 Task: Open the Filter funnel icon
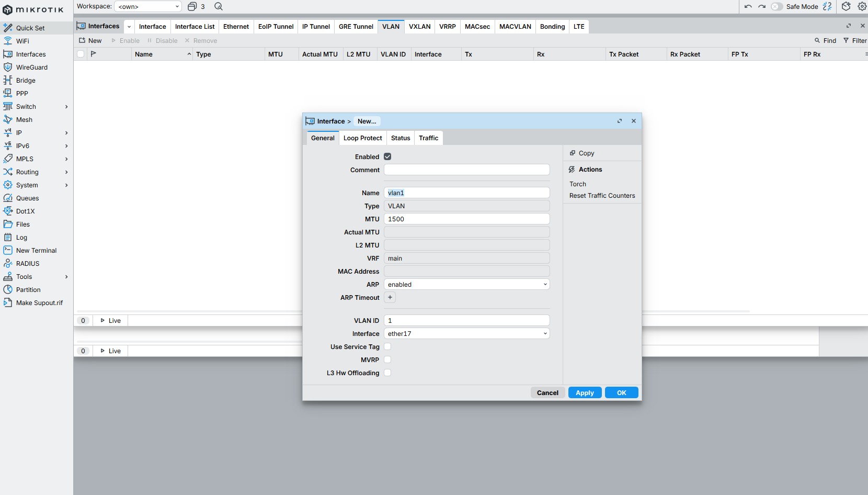click(x=846, y=40)
